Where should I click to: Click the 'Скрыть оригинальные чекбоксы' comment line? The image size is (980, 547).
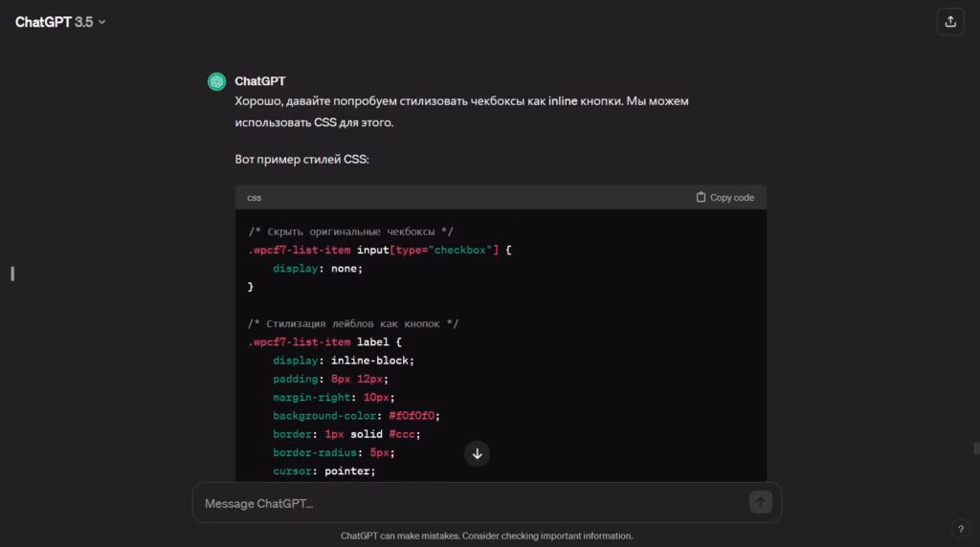click(350, 231)
